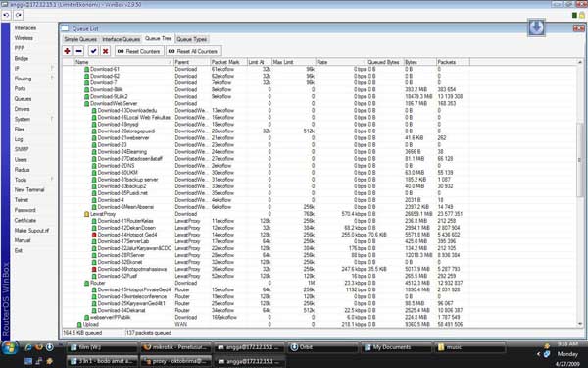The width and height of the screenshot is (588, 368).
Task: Click the minus Remove queue button
Action: (x=79, y=51)
